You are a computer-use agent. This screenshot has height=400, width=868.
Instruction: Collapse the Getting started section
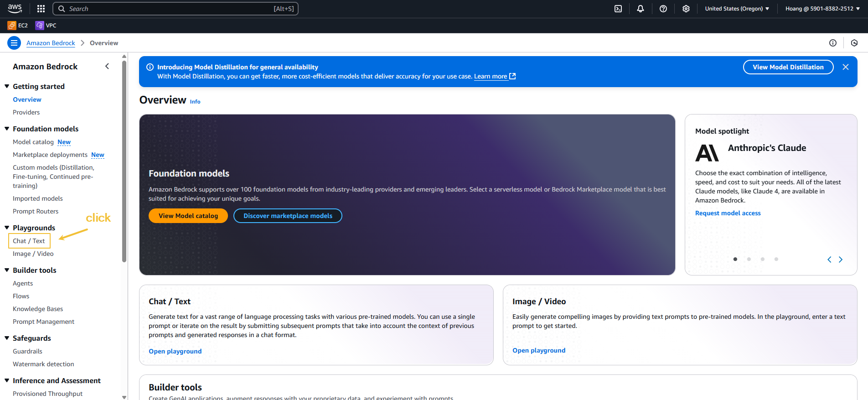[7, 86]
